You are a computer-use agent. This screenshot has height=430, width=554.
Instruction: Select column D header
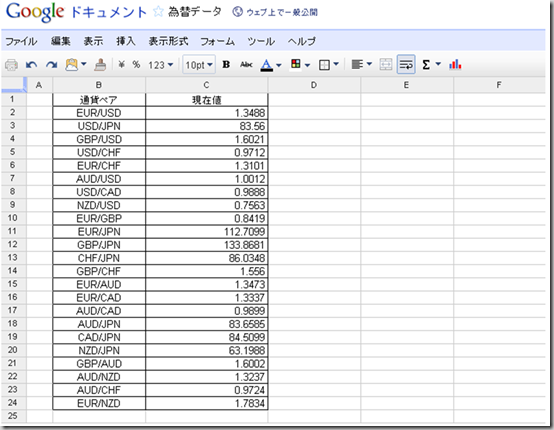[314, 85]
